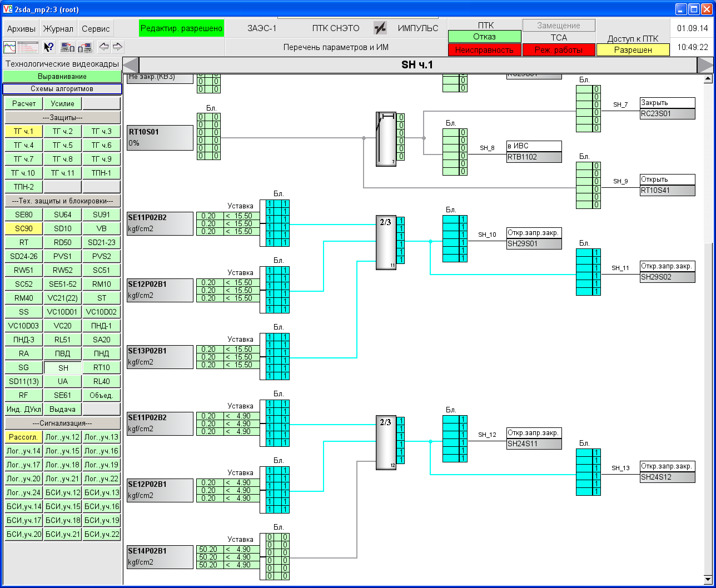Go forward with right arrow icon
Viewport: 716px width, 588px height.
pos(117,47)
